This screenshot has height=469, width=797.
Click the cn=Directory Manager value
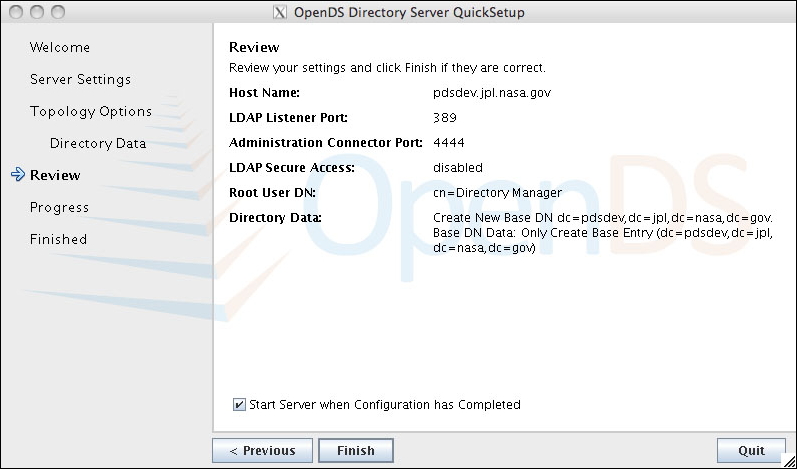(x=498, y=193)
